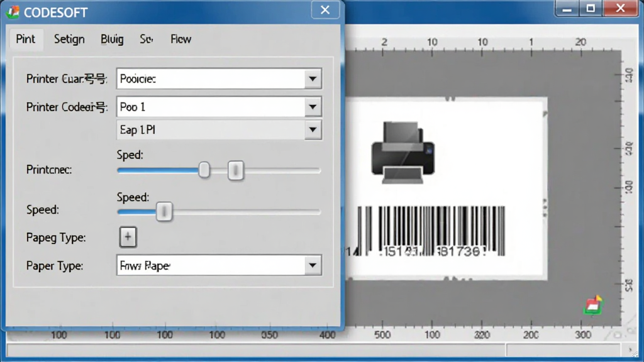Select the printer image on the label
Image resolution: width=644 pixels, height=362 pixels.
[403, 152]
